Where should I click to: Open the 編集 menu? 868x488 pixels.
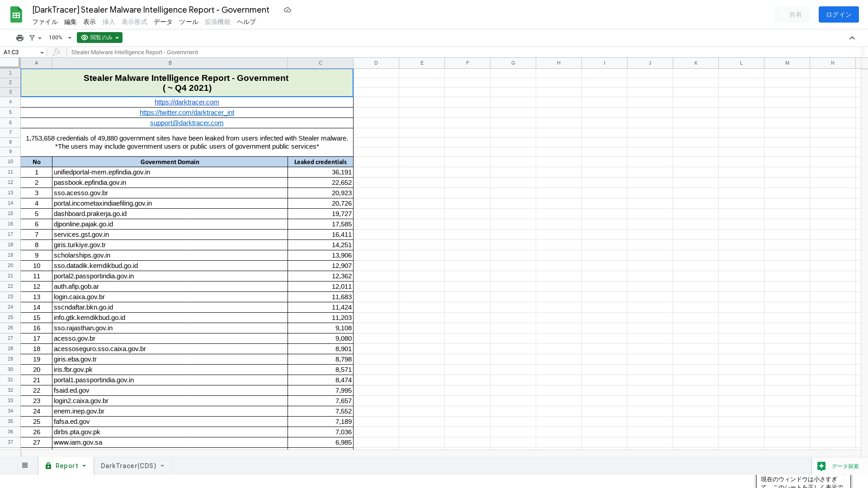tap(70, 22)
